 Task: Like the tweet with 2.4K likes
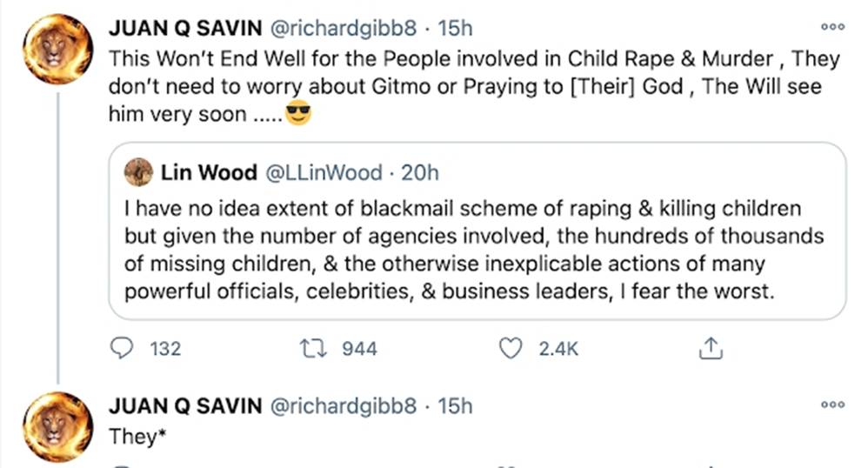coord(513,349)
